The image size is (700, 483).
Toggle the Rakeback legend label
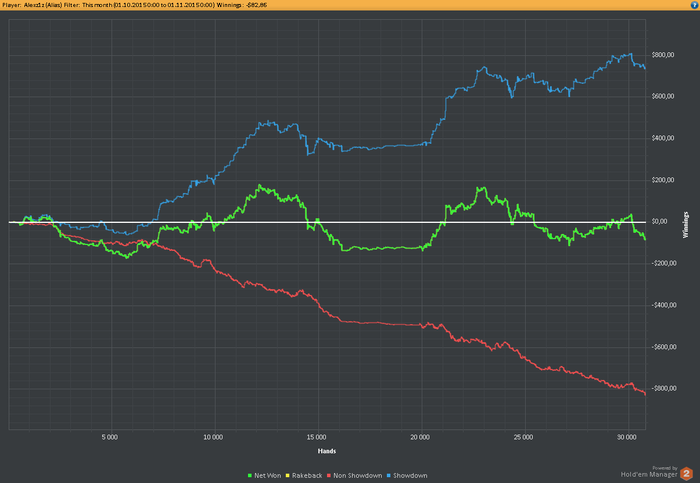(307, 476)
